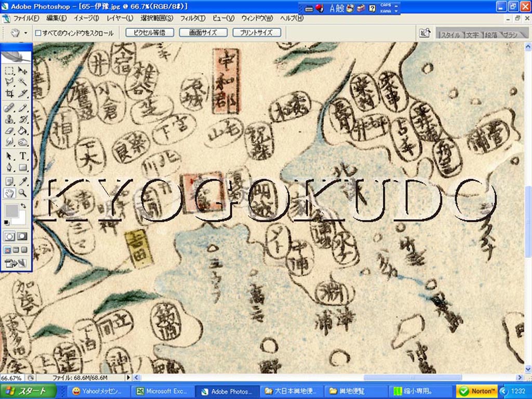This screenshot has height=399, width=532.
Task: Select the Type tool
Action: 22,156
